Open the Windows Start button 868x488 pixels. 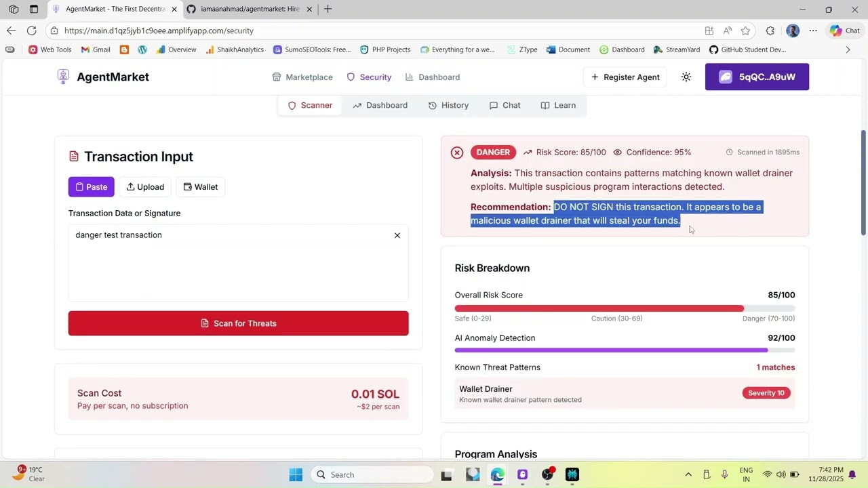point(296,475)
